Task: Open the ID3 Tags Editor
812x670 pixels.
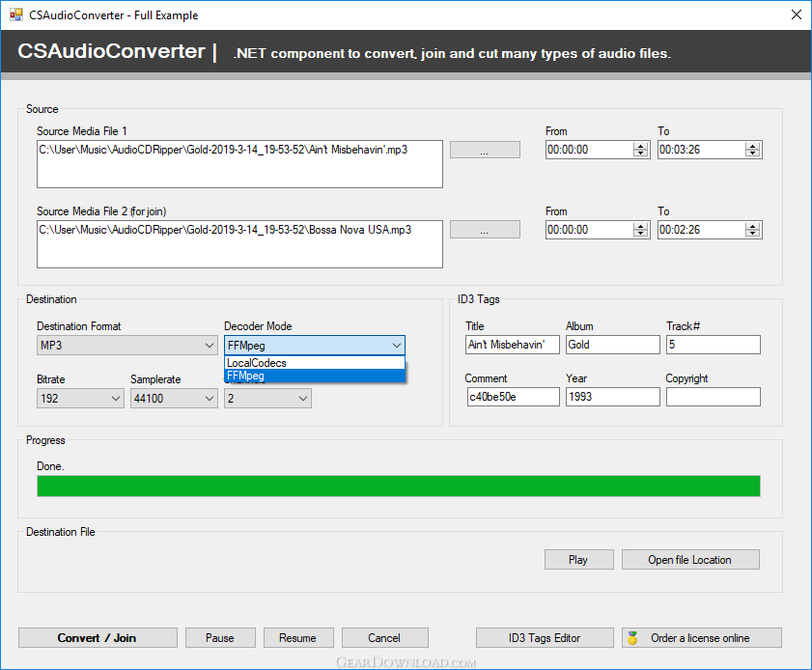Action: coord(545,637)
